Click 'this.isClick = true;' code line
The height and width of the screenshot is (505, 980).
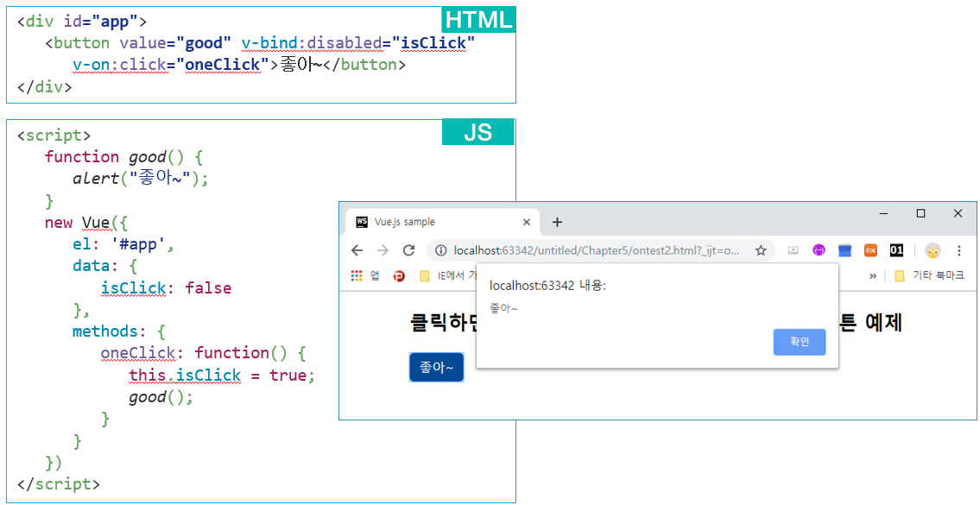pyautogui.click(x=222, y=376)
